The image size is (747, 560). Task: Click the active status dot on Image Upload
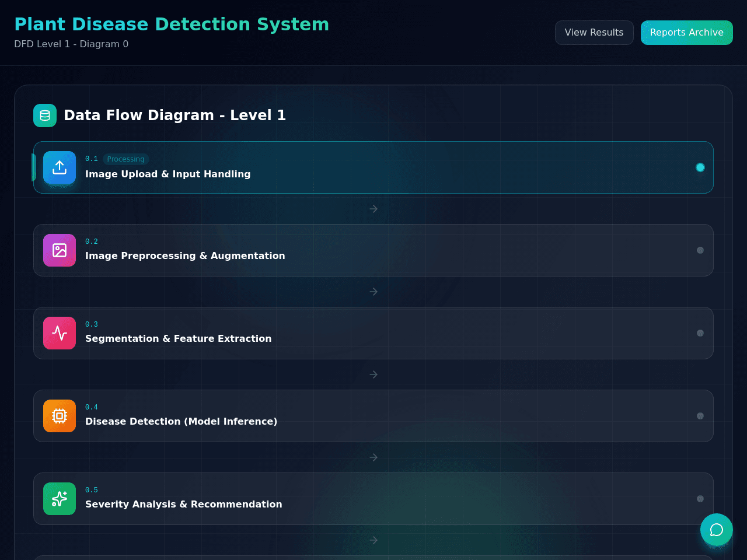pos(700,167)
